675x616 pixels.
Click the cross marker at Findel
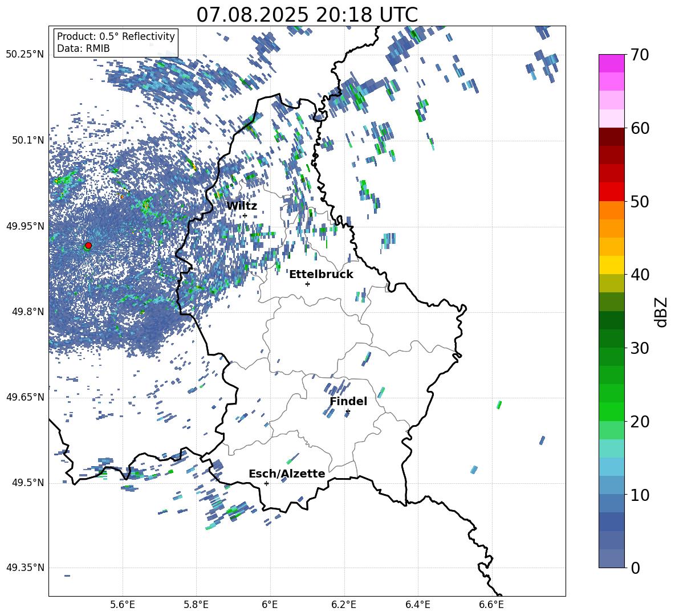click(x=348, y=411)
